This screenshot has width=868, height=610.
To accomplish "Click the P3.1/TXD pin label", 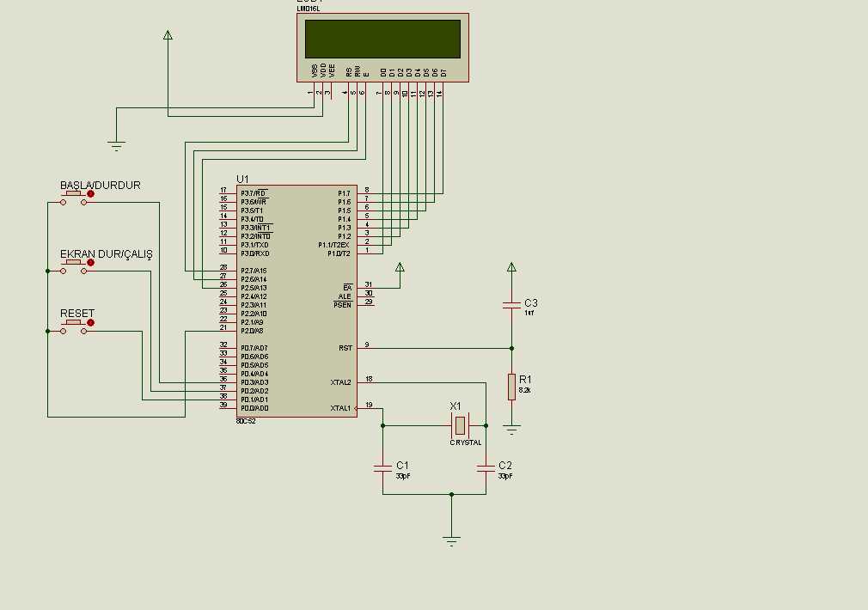I will (x=254, y=245).
